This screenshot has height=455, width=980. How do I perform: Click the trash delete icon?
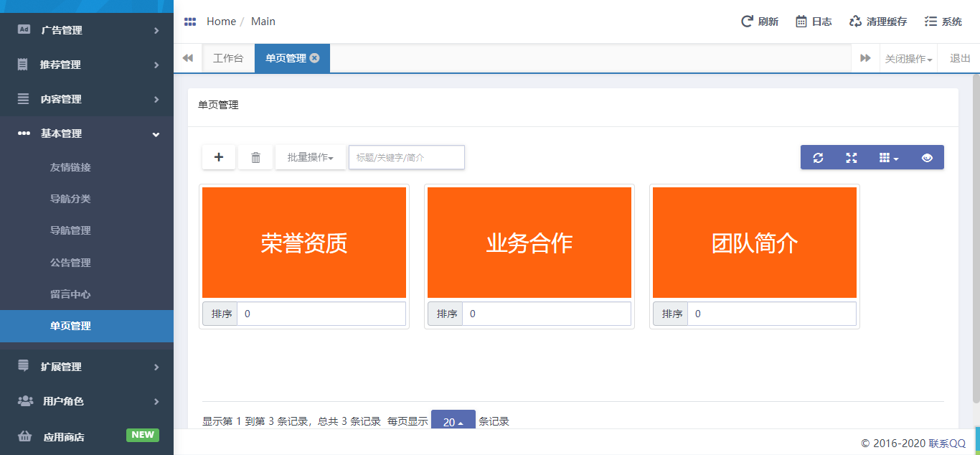[x=255, y=157]
